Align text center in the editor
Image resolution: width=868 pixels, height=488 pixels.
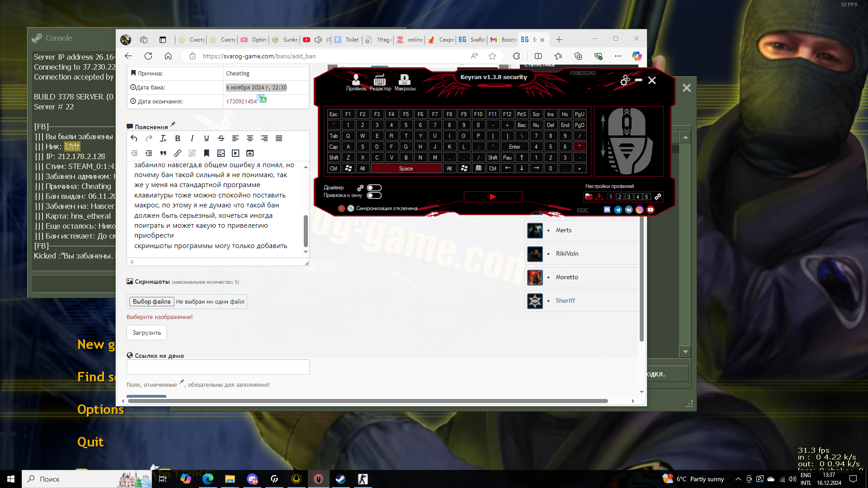point(250,138)
